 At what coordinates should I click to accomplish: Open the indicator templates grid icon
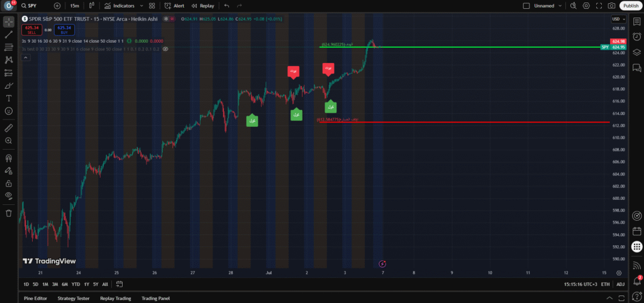click(x=152, y=6)
